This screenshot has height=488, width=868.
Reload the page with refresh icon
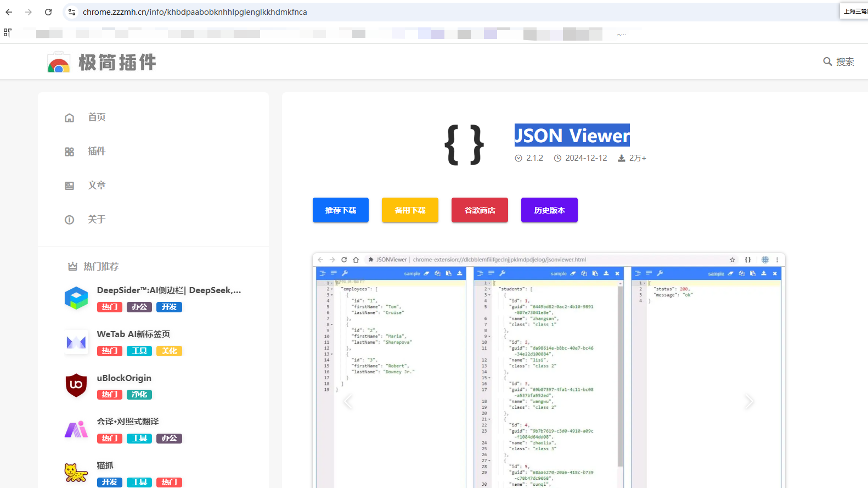48,12
